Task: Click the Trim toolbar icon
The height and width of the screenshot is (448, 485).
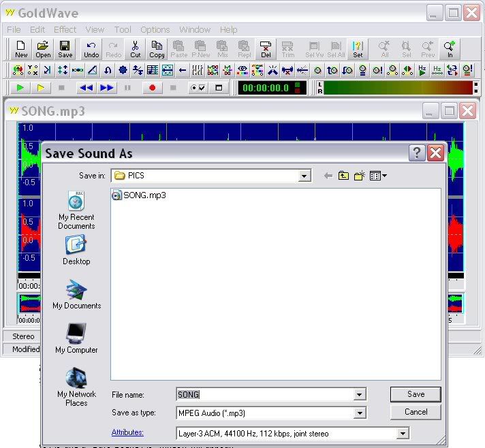Action: pyautogui.click(x=287, y=49)
